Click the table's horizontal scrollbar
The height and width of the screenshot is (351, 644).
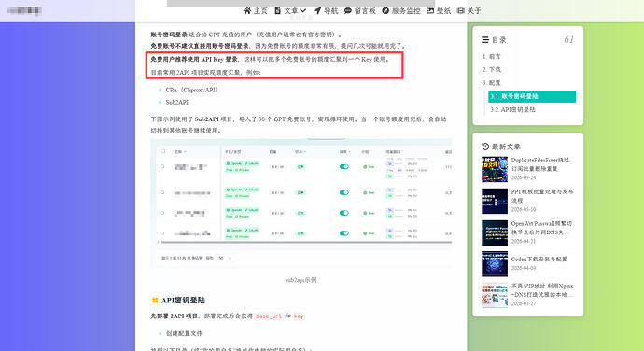click(x=305, y=242)
